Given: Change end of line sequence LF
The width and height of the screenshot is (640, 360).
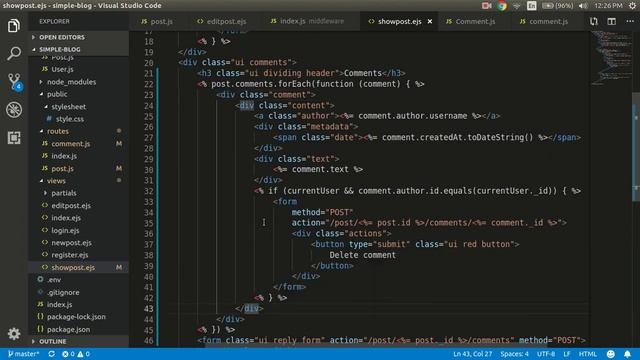Looking at the screenshot, I should click(x=567, y=354).
